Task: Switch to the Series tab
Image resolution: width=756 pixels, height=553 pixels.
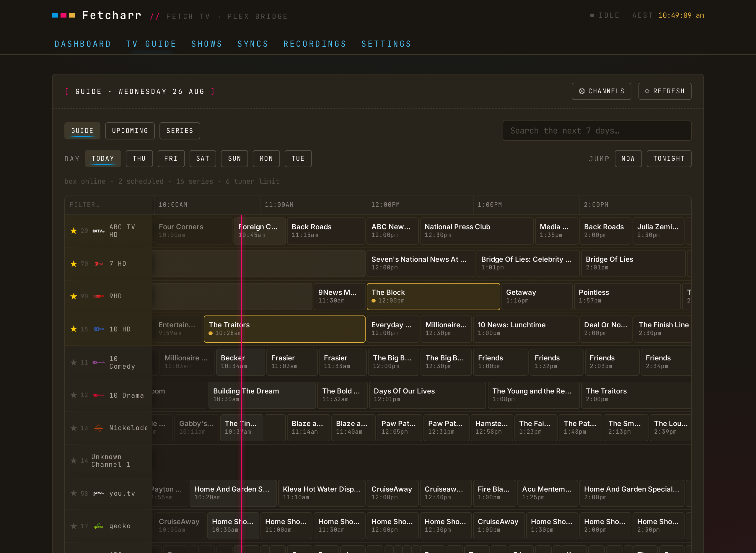Action: coord(180,131)
